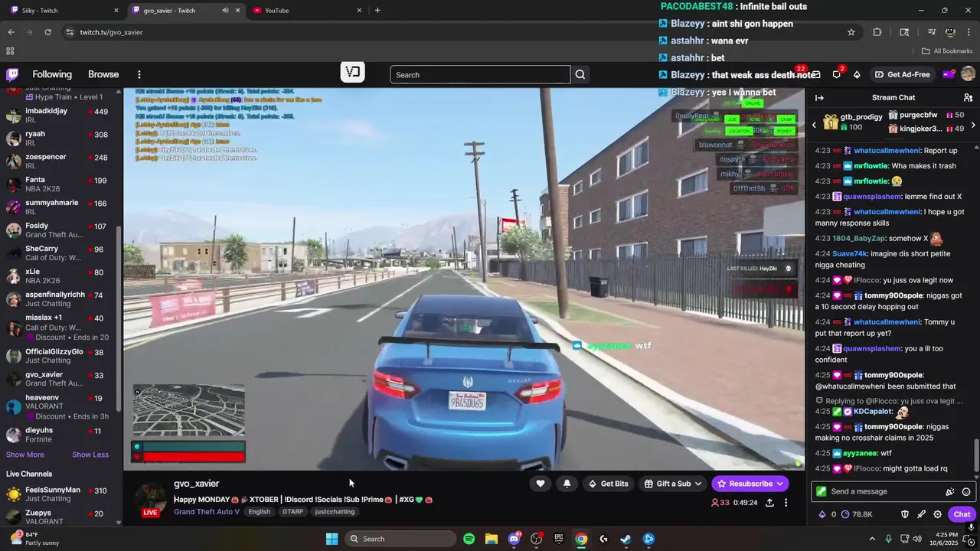
Task: Show previous gifters leaderboard arrow
Action: 814,125
